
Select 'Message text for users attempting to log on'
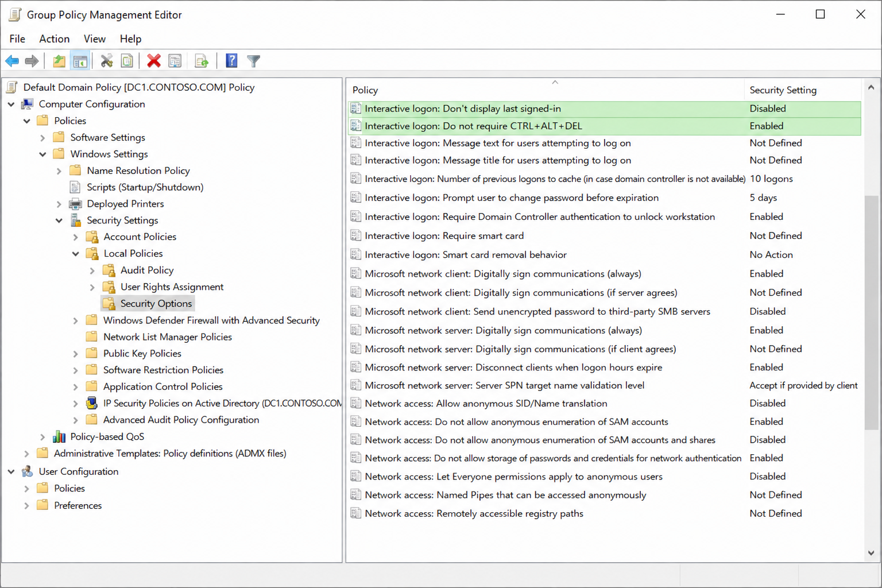[605, 143]
